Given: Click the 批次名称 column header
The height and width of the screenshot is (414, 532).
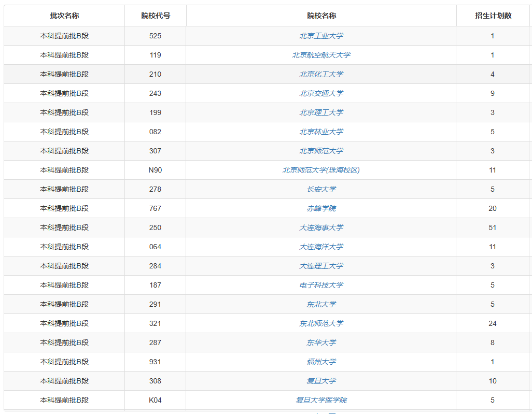Looking at the screenshot, I should click(64, 16).
